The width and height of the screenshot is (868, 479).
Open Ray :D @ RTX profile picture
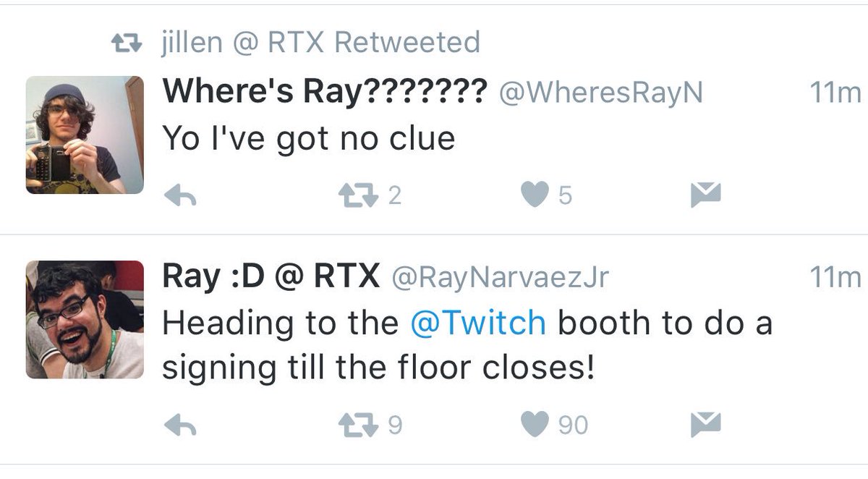[85, 320]
